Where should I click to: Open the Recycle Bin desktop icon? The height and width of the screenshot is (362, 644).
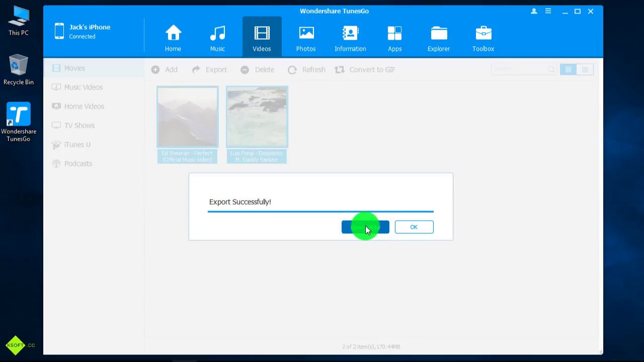[x=19, y=70]
